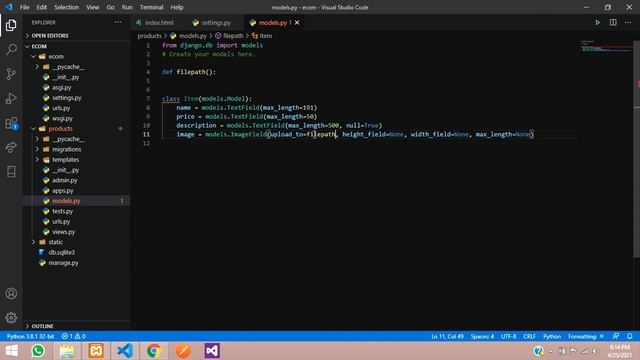Open the Terminal menu
This screenshot has height=360, width=640.
coord(151,7)
